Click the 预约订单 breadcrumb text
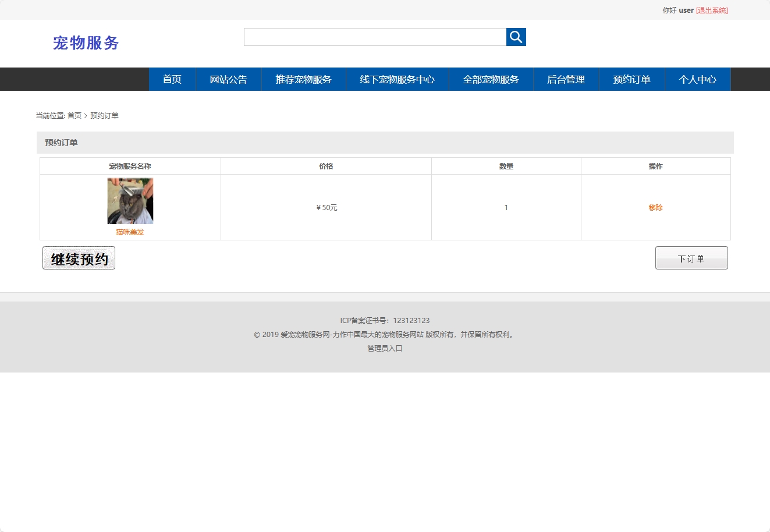 pos(105,115)
